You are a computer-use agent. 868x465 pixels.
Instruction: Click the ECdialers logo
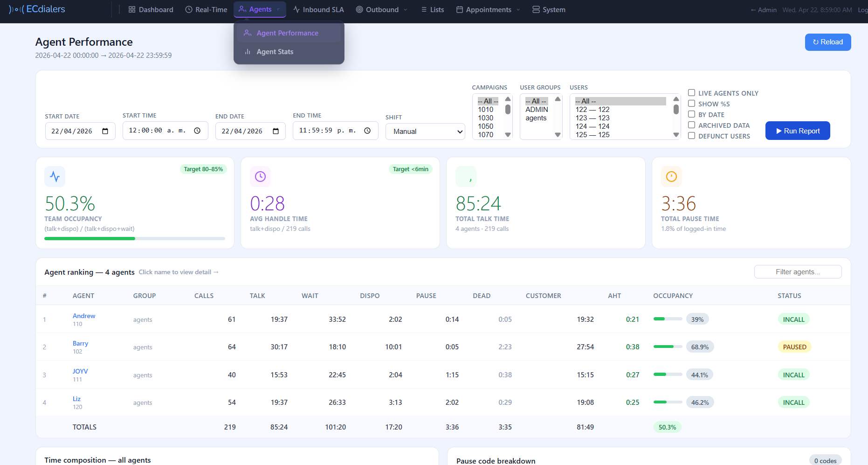[37, 9]
